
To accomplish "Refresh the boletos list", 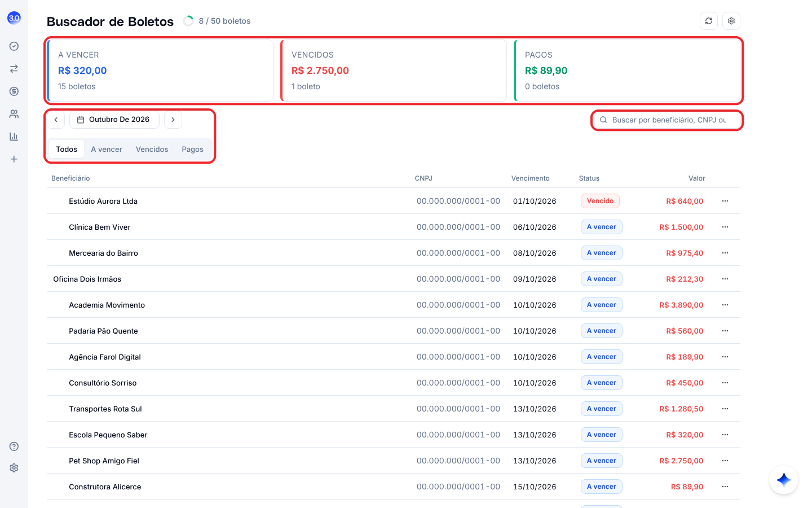I will pyautogui.click(x=709, y=21).
